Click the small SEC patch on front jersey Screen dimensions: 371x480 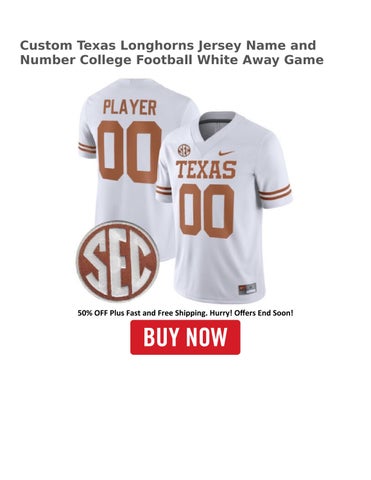184,150
